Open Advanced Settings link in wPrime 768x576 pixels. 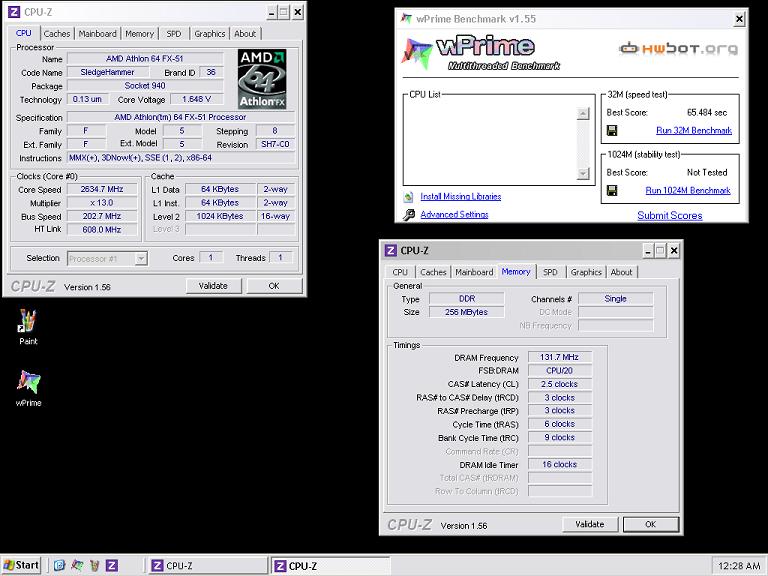pyautogui.click(x=454, y=215)
